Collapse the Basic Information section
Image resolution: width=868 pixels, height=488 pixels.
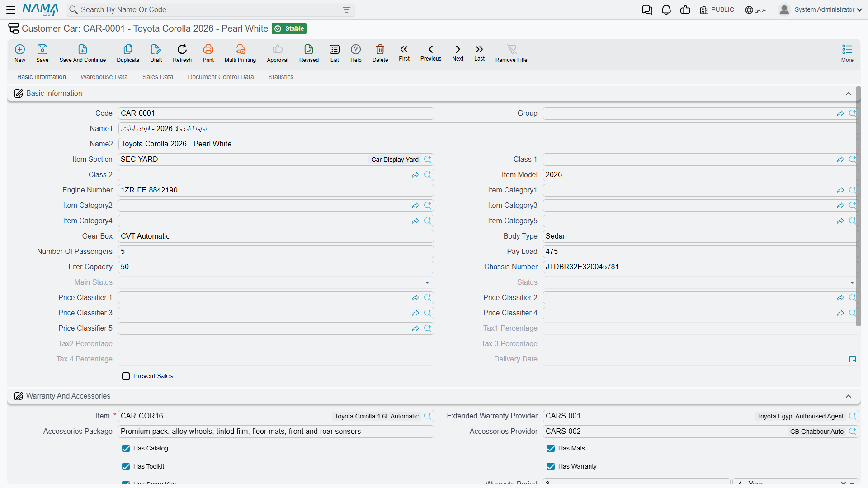click(x=849, y=94)
